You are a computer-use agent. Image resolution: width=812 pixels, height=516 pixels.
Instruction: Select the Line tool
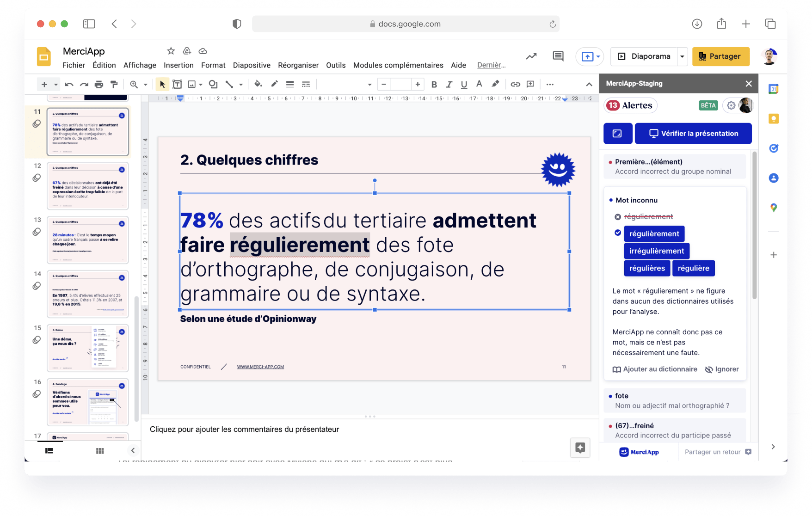[x=230, y=84]
